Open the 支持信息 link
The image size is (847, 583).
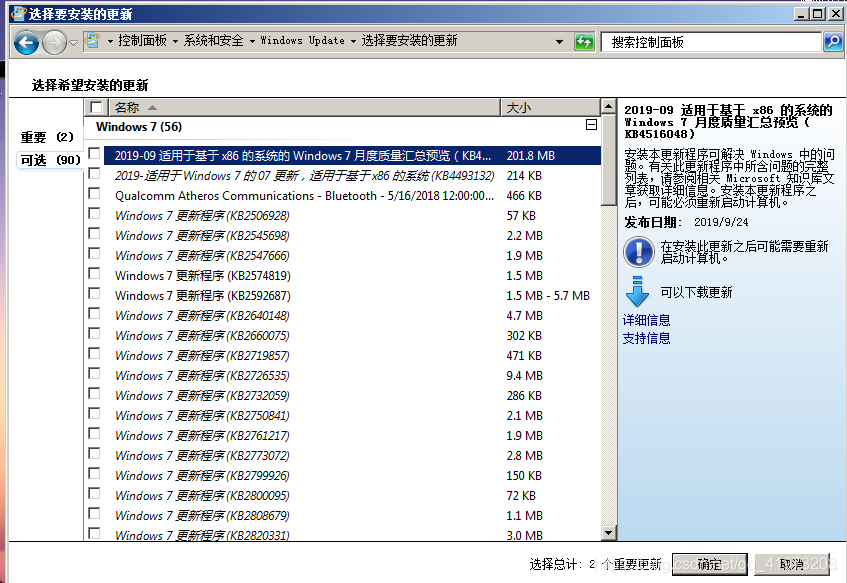pyautogui.click(x=646, y=338)
